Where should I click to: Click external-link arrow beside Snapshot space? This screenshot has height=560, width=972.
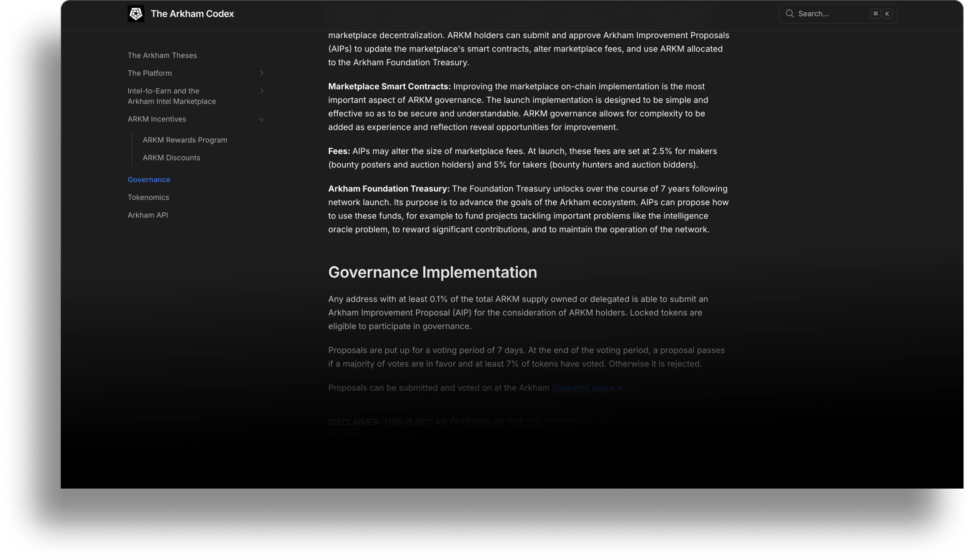[619, 388]
